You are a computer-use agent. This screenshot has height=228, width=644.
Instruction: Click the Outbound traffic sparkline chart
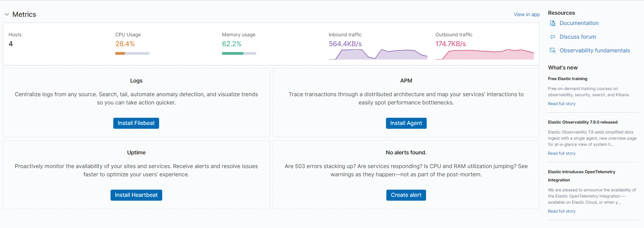coord(485,55)
